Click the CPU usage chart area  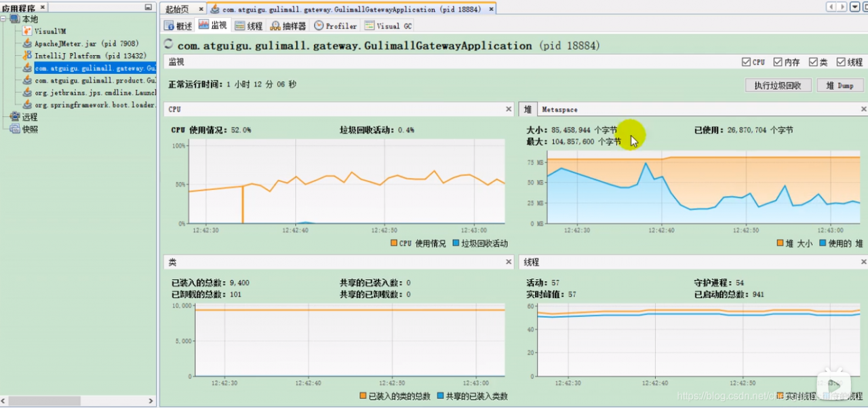pos(346,181)
